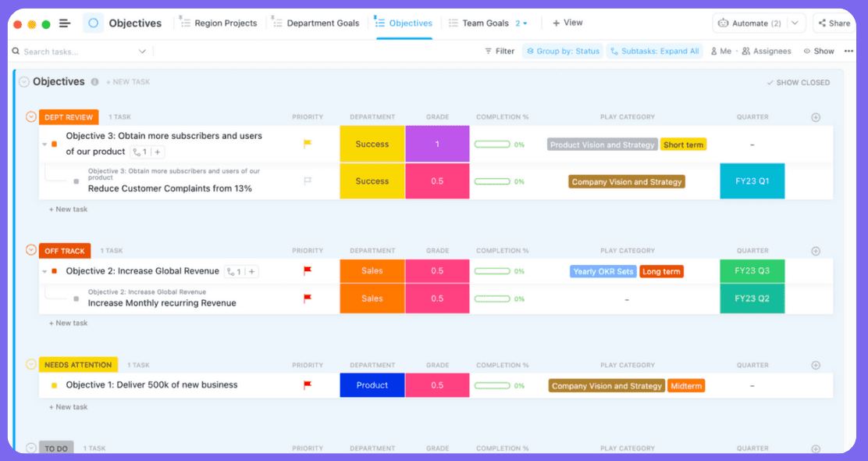The width and height of the screenshot is (868, 461).
Task: Set priority flag on Objective 1
Action: [x=308, y=385]
